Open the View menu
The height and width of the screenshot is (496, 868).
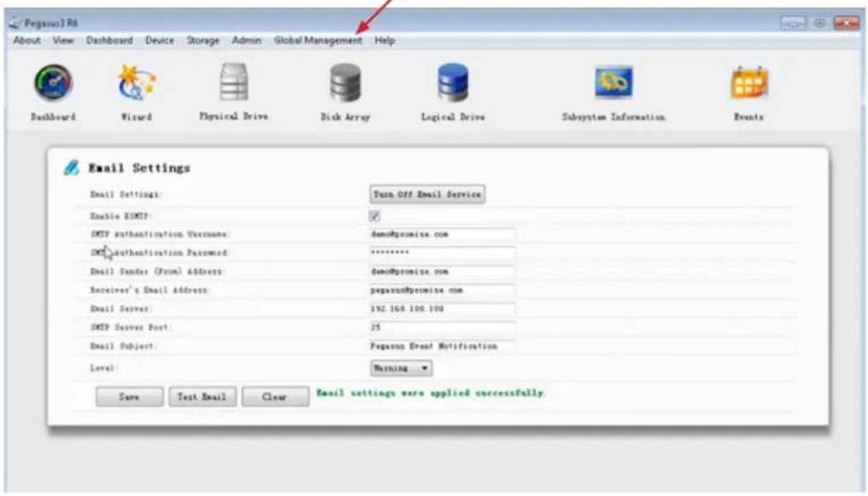click(x=63, y=41)
